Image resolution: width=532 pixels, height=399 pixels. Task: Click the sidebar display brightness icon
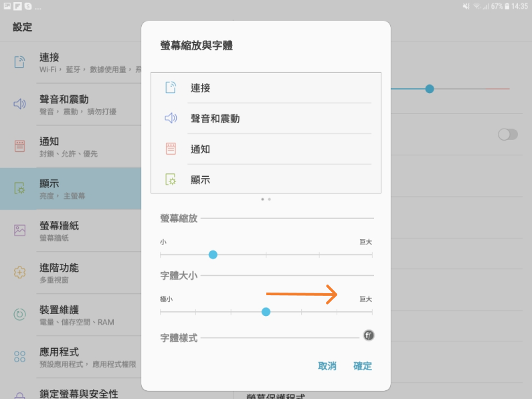tap(19, 188)
